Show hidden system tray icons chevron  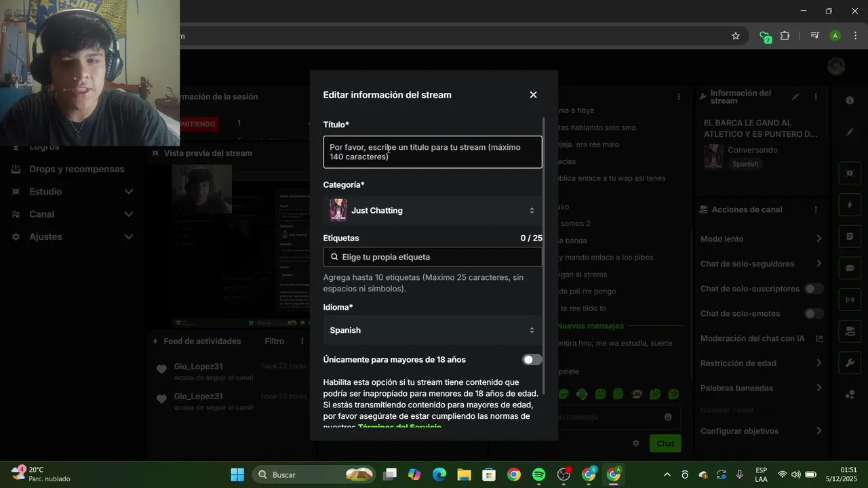pyautogui.click(x=667, y=474)
